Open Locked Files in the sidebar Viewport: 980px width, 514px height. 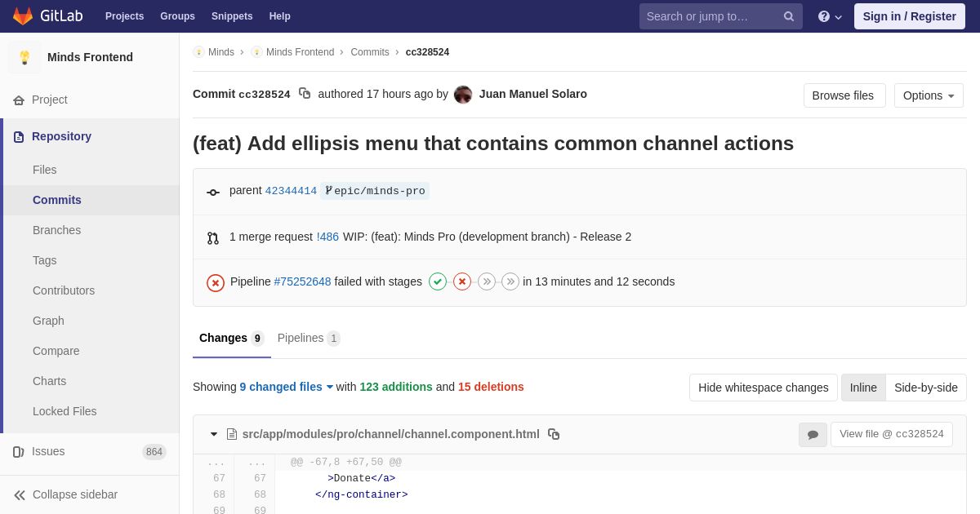(x=91, y=411)
